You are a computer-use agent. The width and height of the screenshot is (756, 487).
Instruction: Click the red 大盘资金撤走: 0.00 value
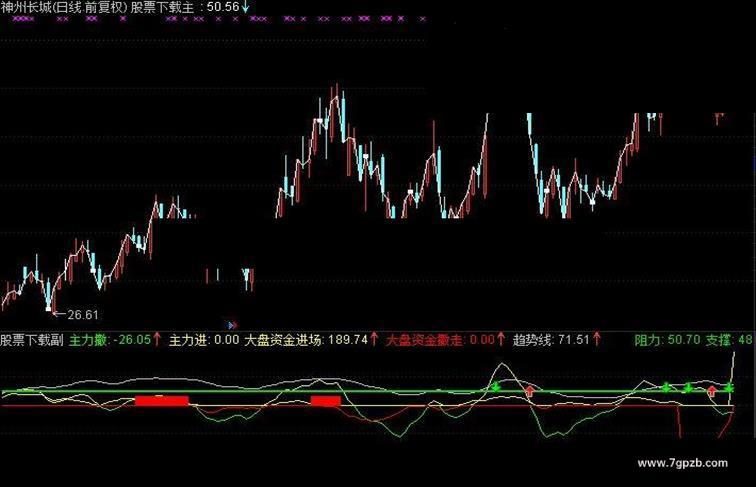coord(440,340)
